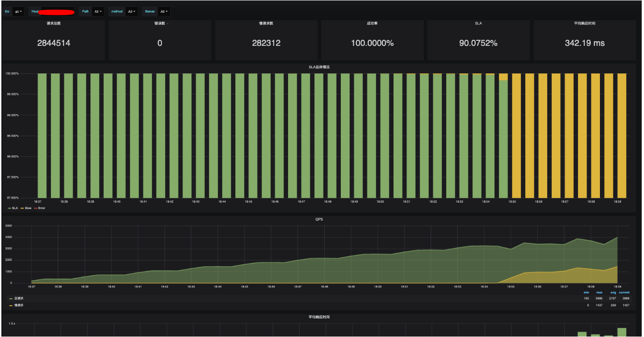Click the 1.5 s y-axis label

(x=11, y=324)
